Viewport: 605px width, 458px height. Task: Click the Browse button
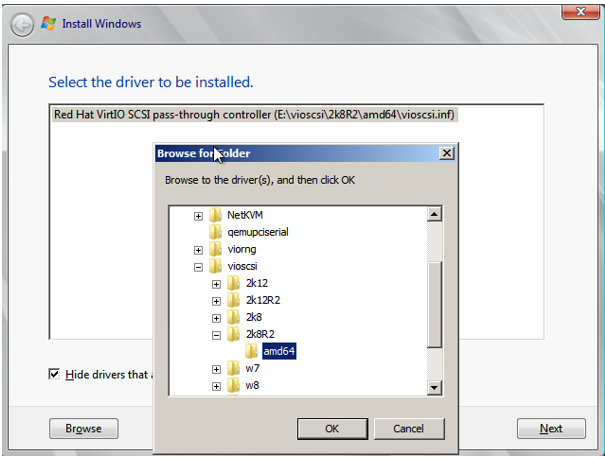tap(83, 428)
